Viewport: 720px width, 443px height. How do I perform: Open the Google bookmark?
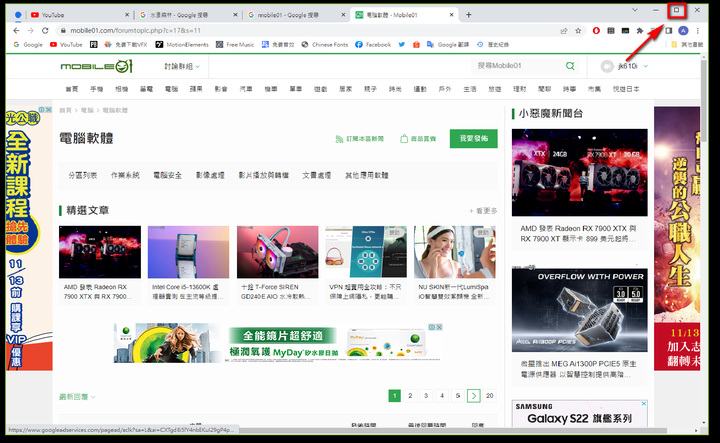pos(28,45)
